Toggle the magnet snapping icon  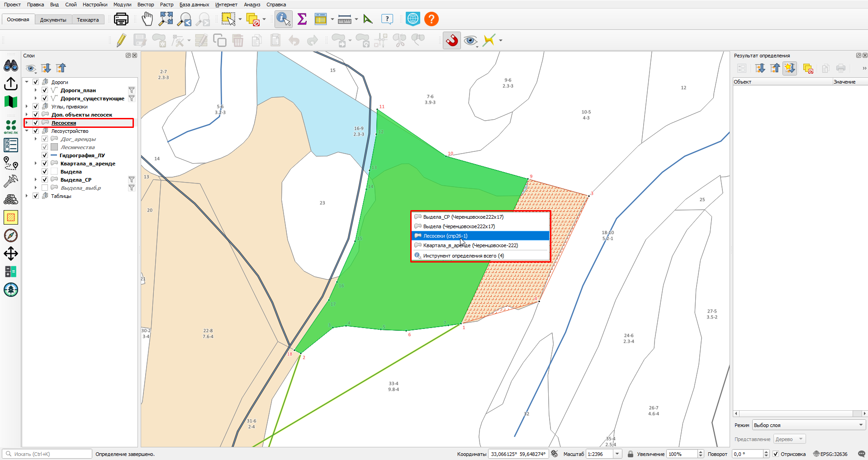tap(452, 40)
